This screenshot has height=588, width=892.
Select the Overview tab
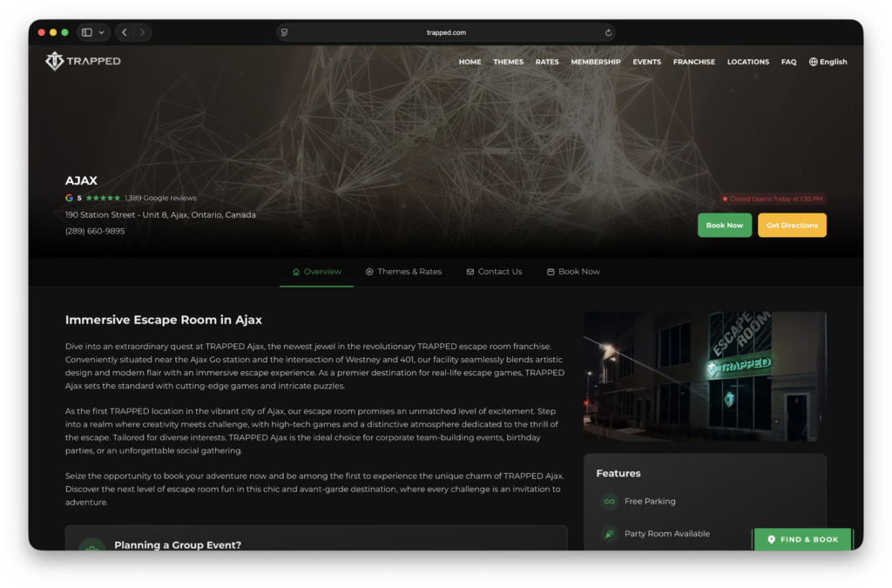[x=316, y=271]
